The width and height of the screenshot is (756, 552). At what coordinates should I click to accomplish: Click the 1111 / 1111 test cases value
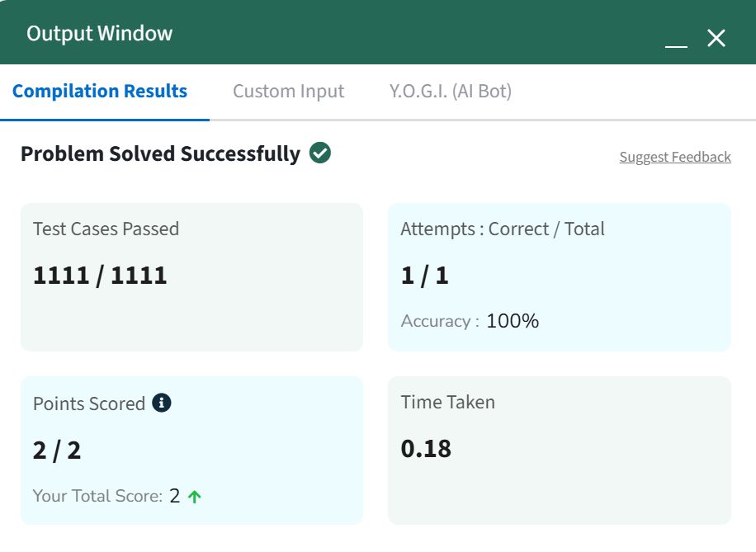point(100,276)
